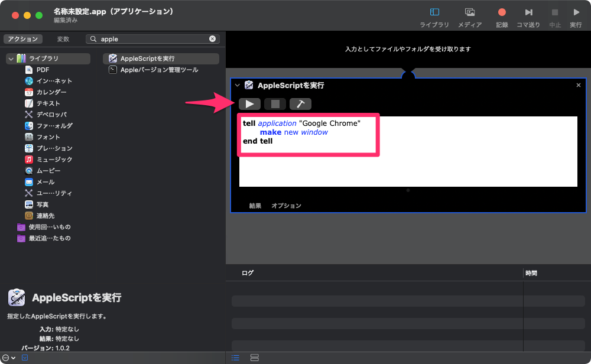
Task: Select the ミュージック category
Action: pyautogui.click(x=48, y=160)
